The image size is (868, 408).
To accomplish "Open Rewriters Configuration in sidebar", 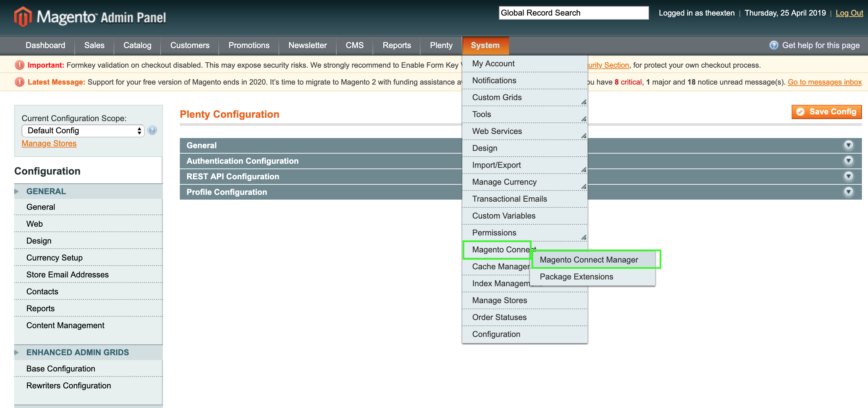I will 89,386.
